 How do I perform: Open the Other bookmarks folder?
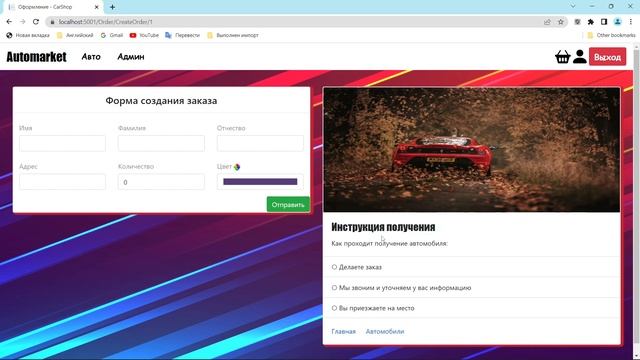tap(611, 35)
